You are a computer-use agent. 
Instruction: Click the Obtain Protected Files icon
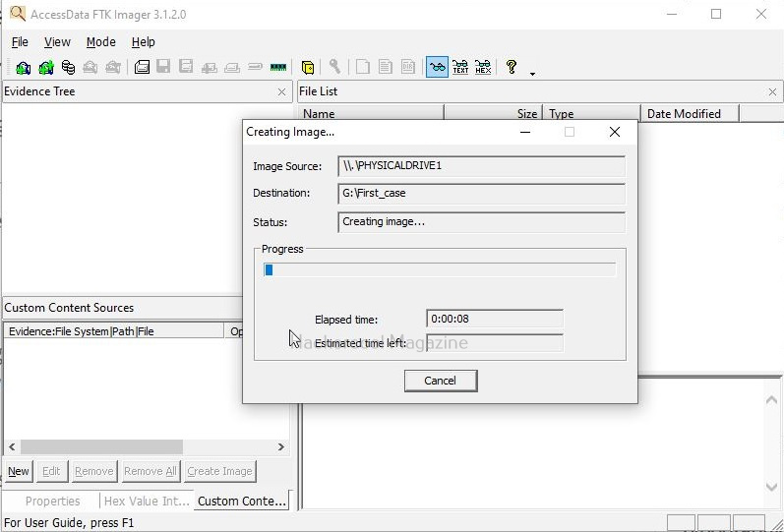tap(308, 68)
